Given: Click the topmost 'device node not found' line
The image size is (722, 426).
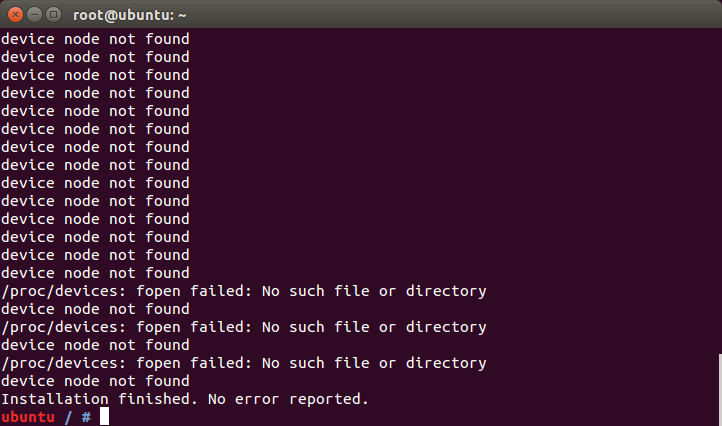Looking at the screenshot, I should (x=95, y=39).
